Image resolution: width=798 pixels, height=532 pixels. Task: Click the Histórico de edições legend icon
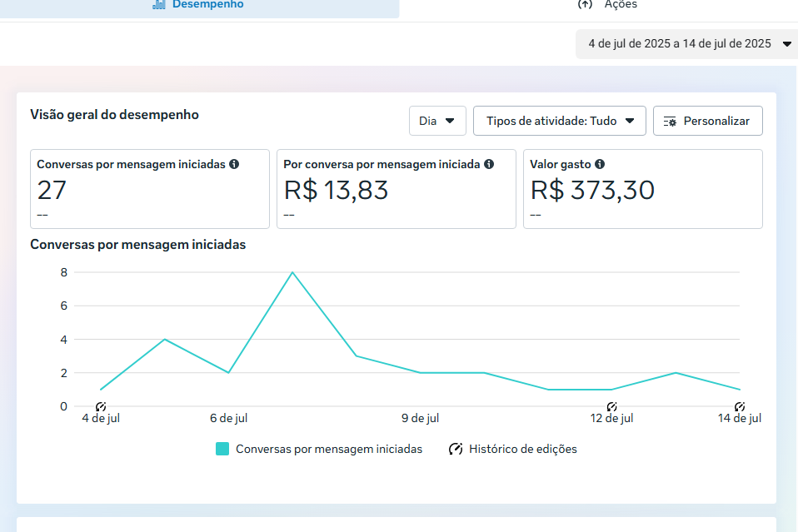(x=456, y=449)
